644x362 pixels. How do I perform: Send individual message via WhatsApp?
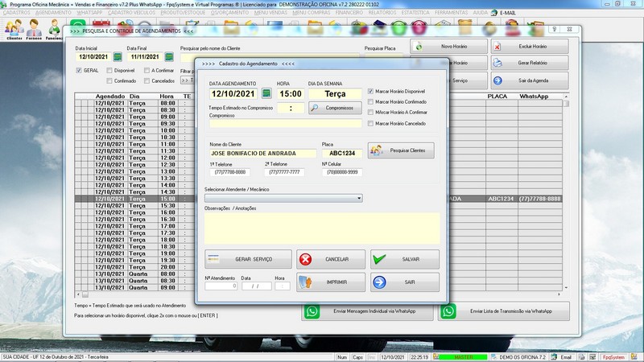pyautogui.click(x=367, y=311)
